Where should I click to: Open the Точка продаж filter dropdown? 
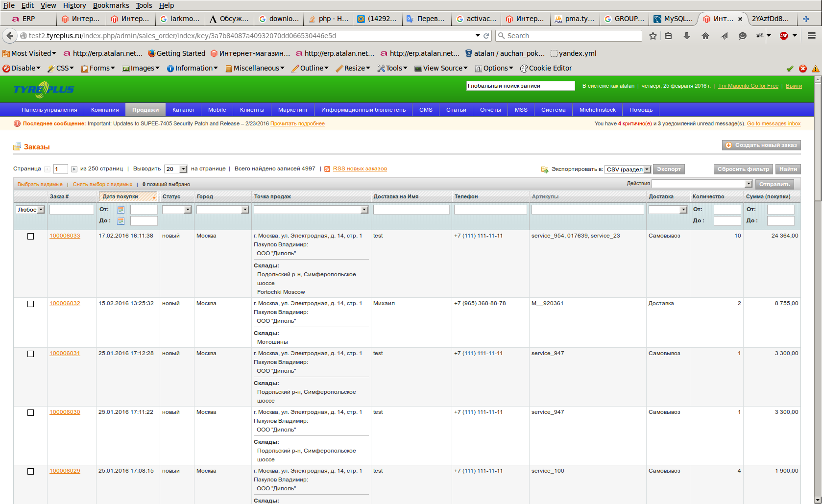click(x=311, y=210)
